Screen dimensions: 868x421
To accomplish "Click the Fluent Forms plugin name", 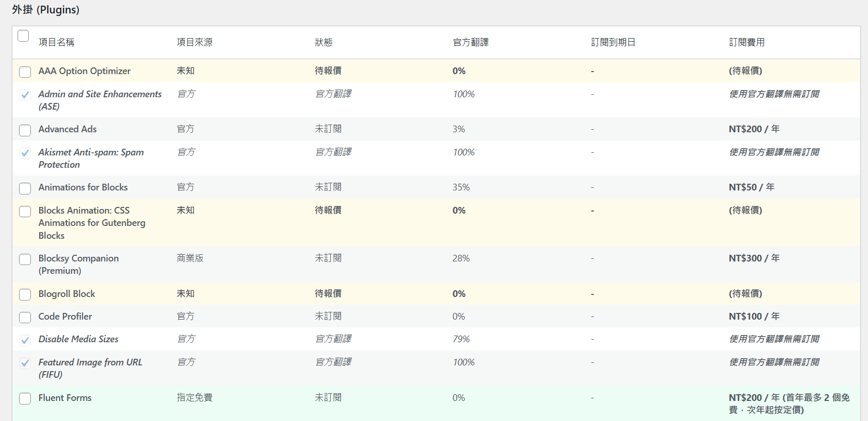I will (x=65, y=398).
